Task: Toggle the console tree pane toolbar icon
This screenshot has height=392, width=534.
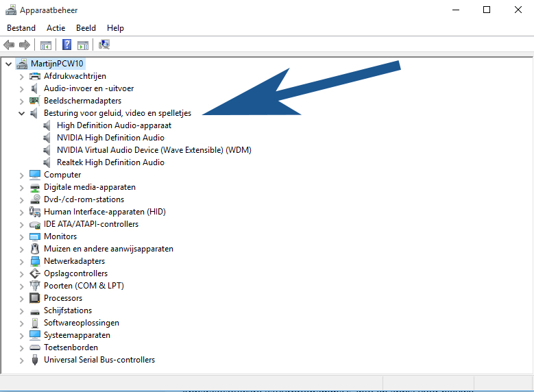Action: pyautogui.click(x=46, y=45)
